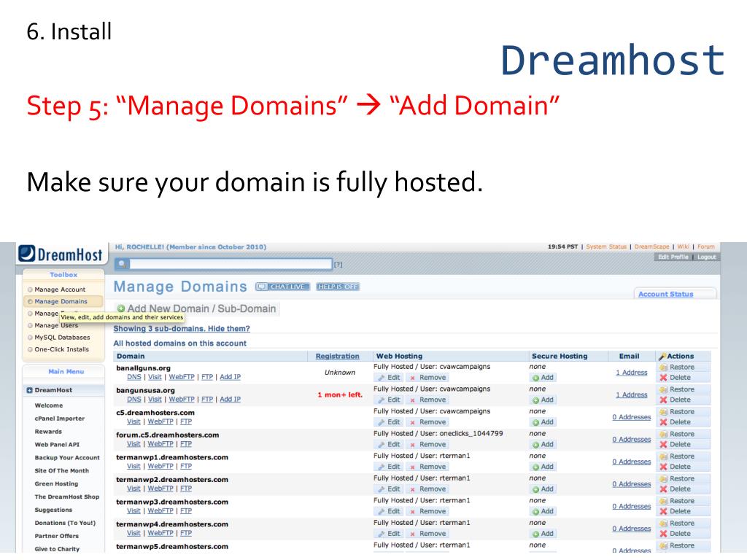Open Rewards menu item
This screenshot has width=747, height=560.
48,432
